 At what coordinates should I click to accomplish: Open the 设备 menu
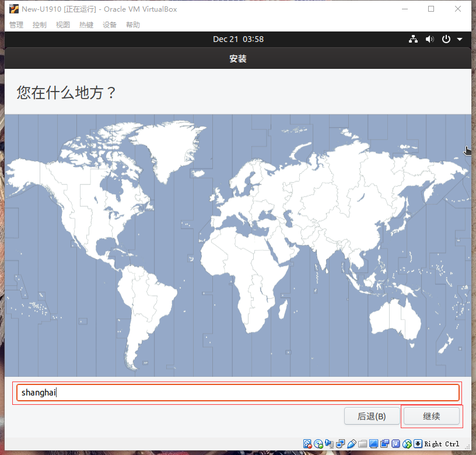click(110, 25)
